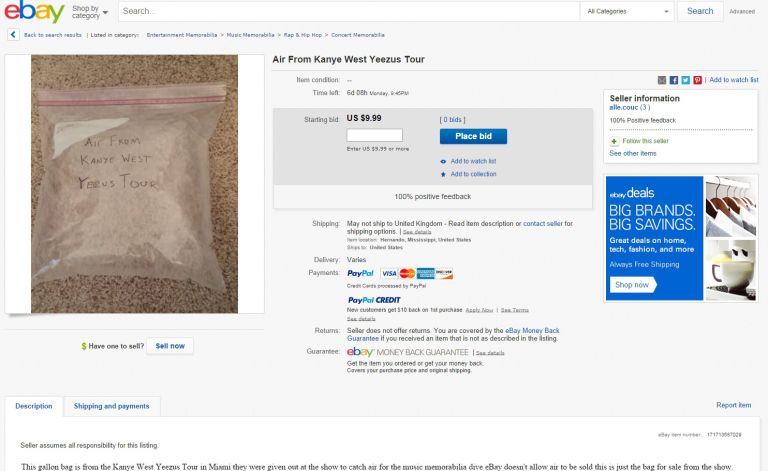Click the Kanye West air bag photo
The width and height of the screenshot is (768, 471).
click(x=134, y=183)
